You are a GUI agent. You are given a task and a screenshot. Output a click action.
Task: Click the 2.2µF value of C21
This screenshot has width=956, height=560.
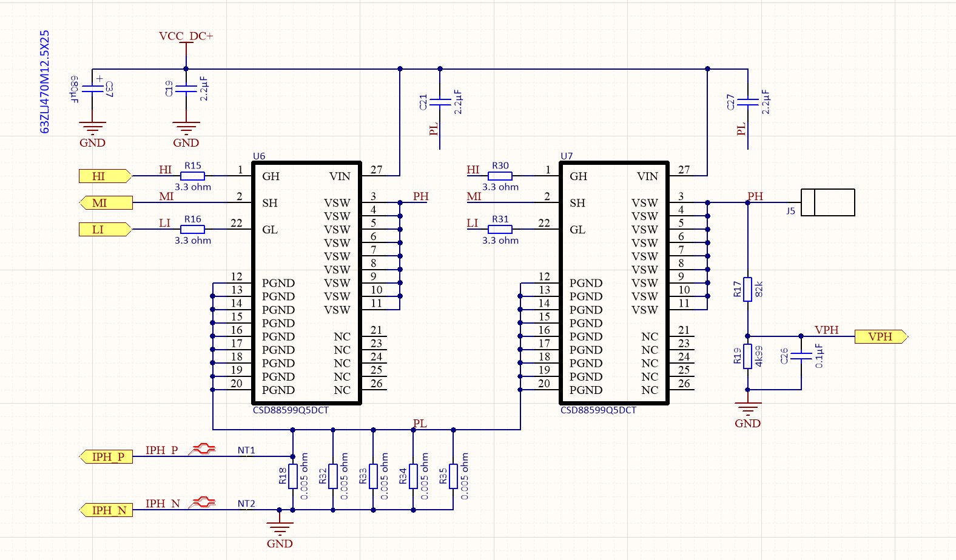tap(458, 102)
